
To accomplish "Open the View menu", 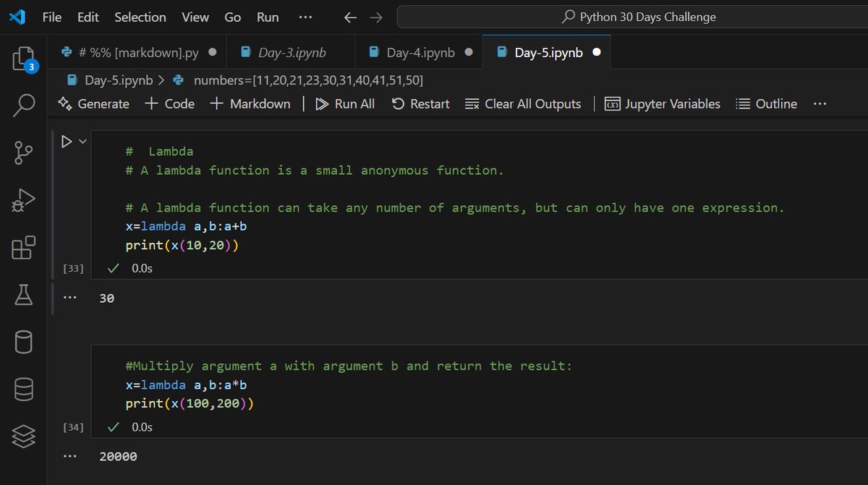I will point(195,17).
